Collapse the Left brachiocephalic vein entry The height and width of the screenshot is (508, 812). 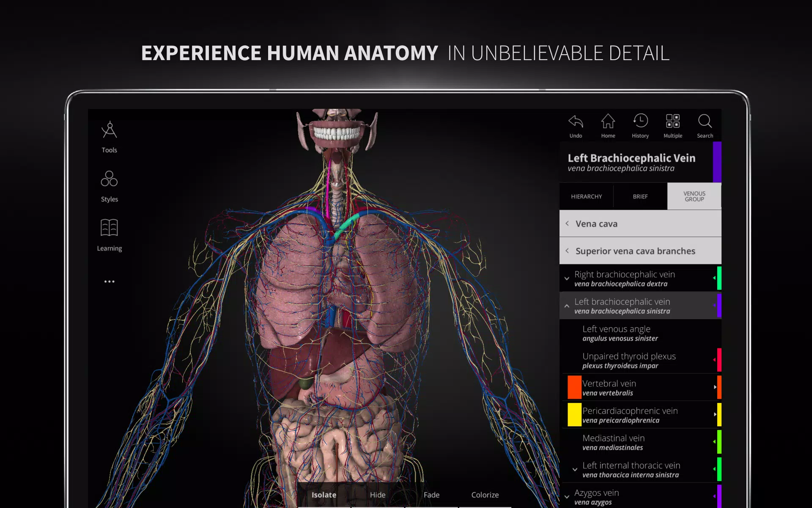point(567,305)
